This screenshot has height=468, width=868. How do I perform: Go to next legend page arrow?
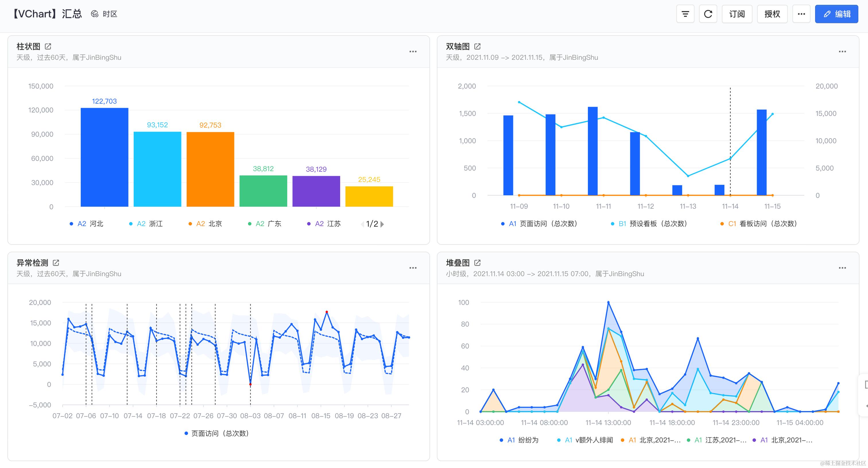coord(382,224)
